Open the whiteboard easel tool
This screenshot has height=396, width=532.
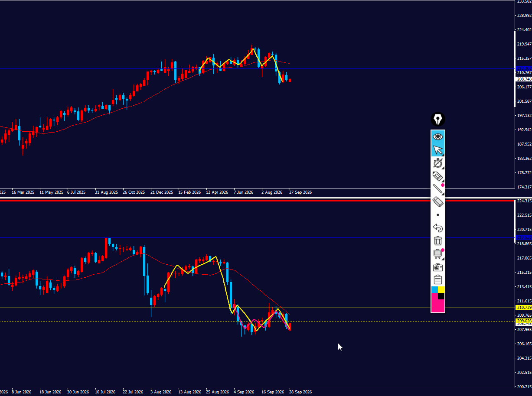(x=438, y=254)
